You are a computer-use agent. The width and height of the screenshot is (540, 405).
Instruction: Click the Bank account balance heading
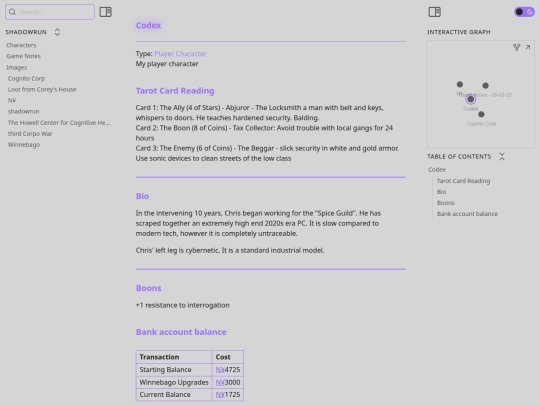181,332
